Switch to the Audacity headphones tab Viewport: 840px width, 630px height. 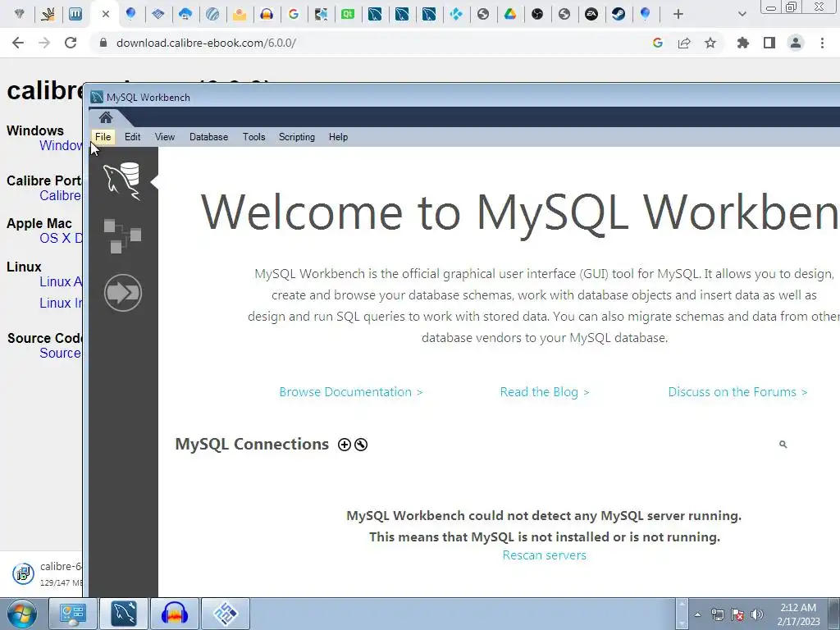pyautogui.click(x=267, y=15)
